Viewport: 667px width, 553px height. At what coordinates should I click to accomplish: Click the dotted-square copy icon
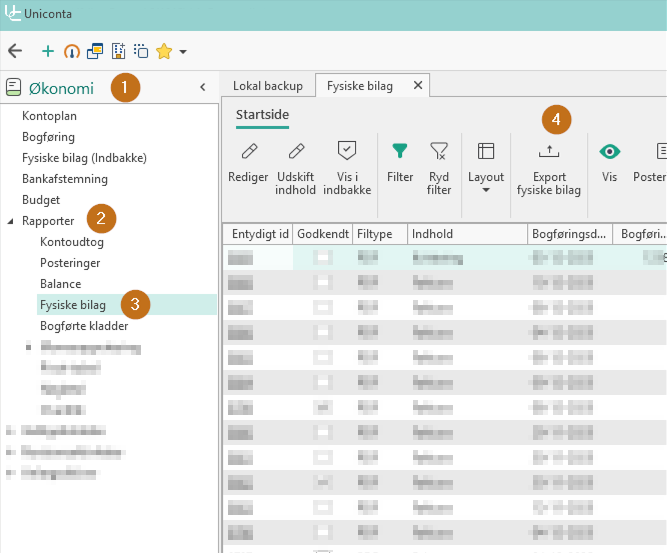click(141, 51)
